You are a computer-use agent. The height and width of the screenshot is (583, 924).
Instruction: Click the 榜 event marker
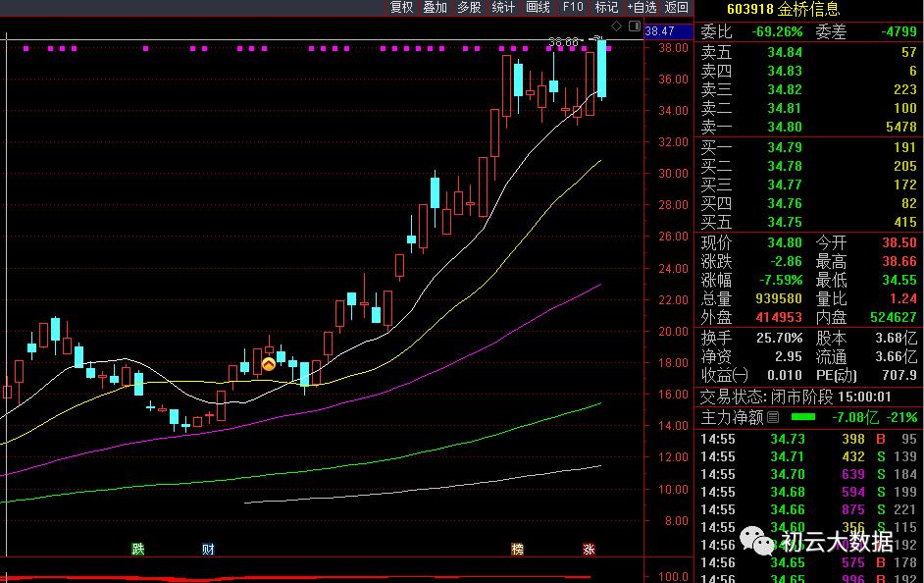517,549
